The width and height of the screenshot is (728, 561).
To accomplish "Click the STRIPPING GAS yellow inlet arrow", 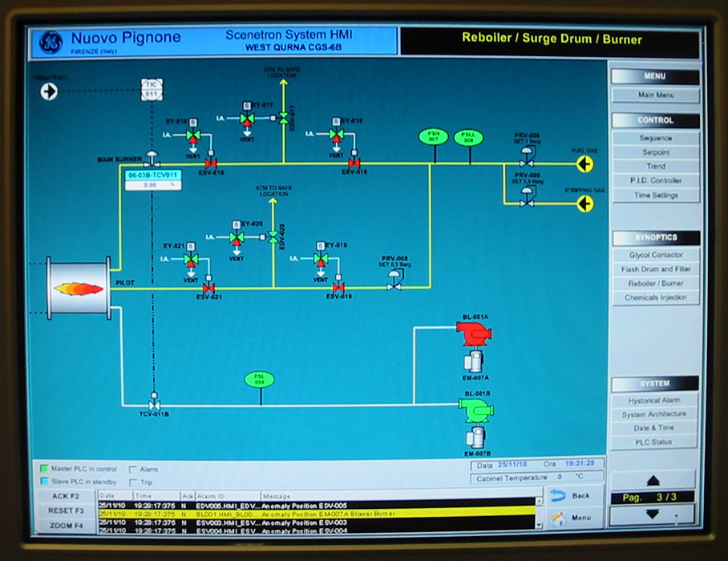I will click(x=585, y=204).
